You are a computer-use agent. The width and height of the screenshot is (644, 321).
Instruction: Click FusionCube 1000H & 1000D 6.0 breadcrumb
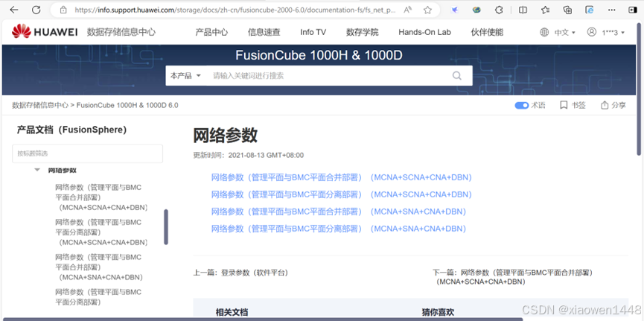pyautogui.click(x=127, y=105)
